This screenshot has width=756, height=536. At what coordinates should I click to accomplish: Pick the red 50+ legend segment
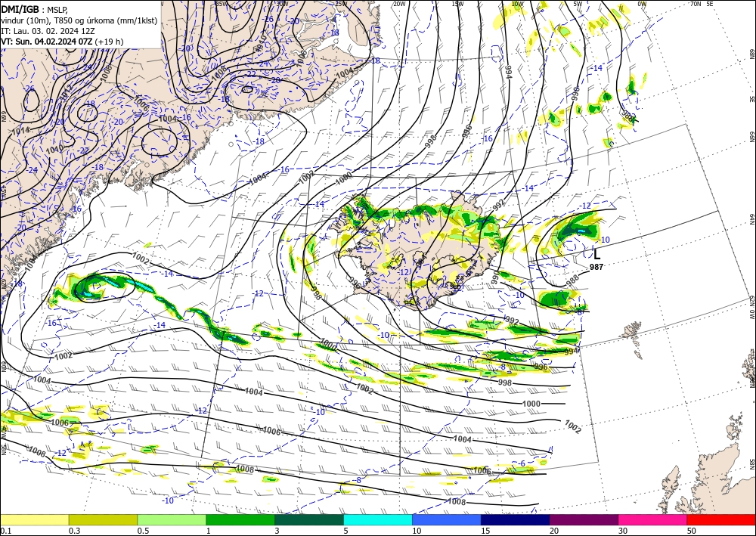coord(721,519)
